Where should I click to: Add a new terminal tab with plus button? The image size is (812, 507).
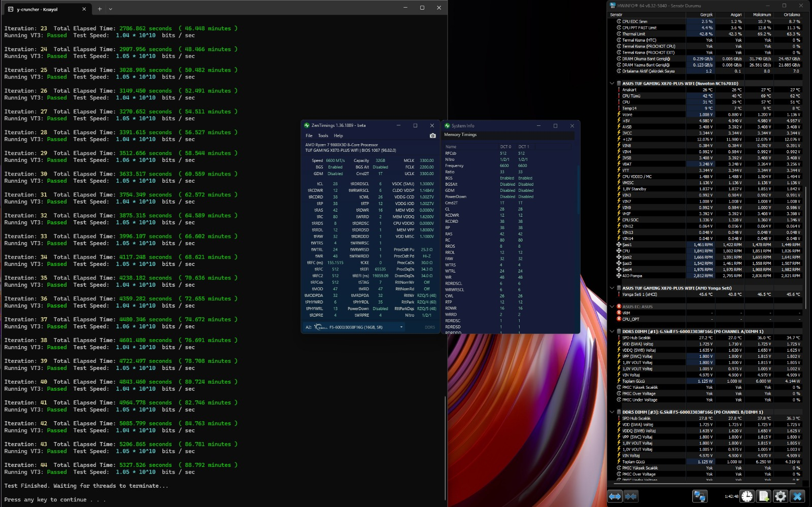tap(99, 9)
